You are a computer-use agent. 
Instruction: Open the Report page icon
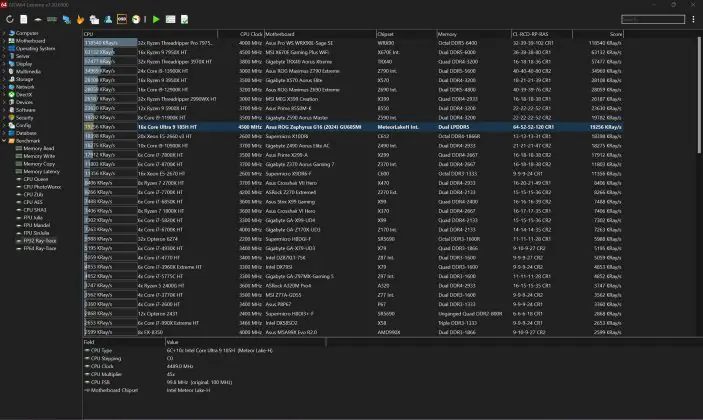[x=24, y=19]
